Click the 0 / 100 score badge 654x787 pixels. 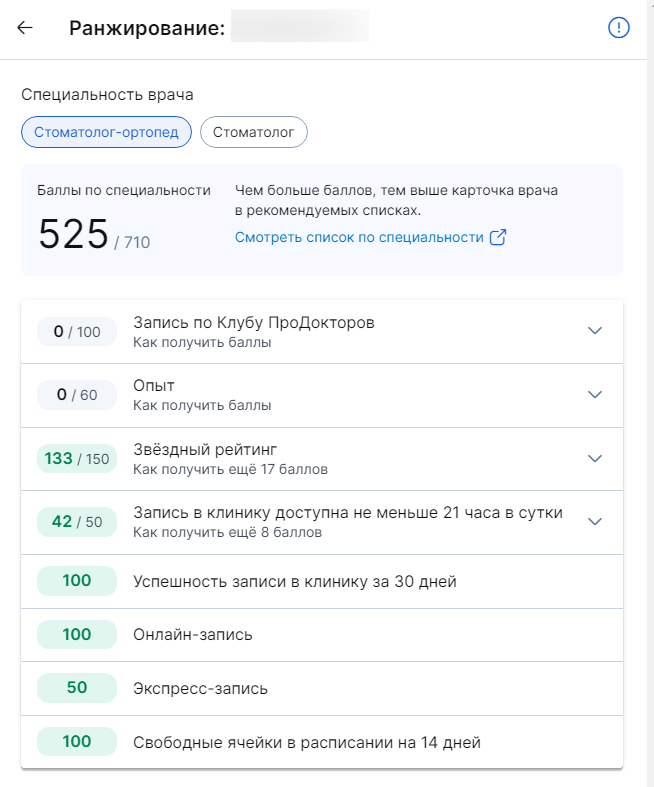pyautogui.click(x=77, y=332)
